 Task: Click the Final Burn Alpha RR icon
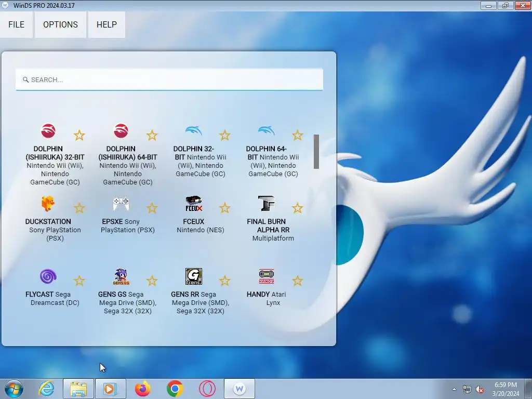point(267,204)
